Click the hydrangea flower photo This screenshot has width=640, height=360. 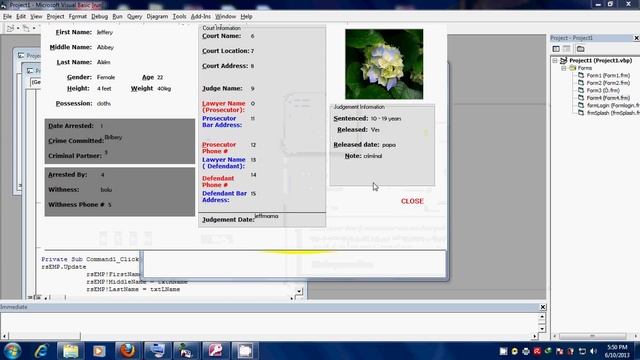(x=384, y=64)
